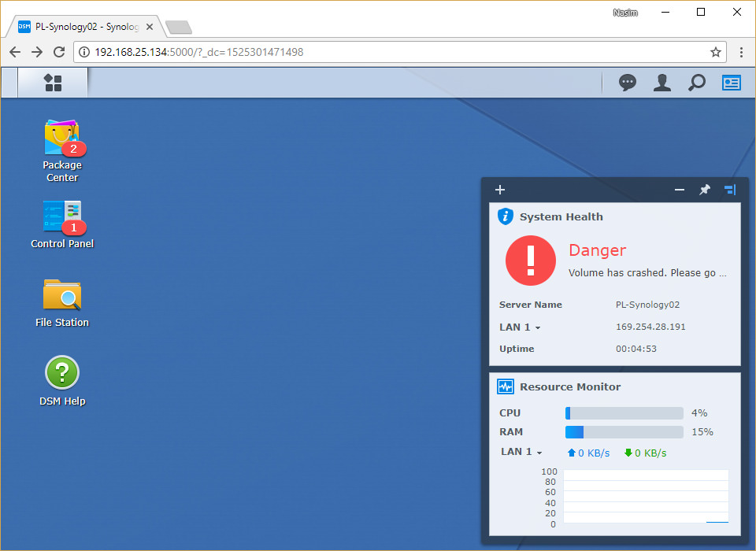Open the user Options person icon
Viewport: 756px width, 551px height.
click(x=662, y=83)
